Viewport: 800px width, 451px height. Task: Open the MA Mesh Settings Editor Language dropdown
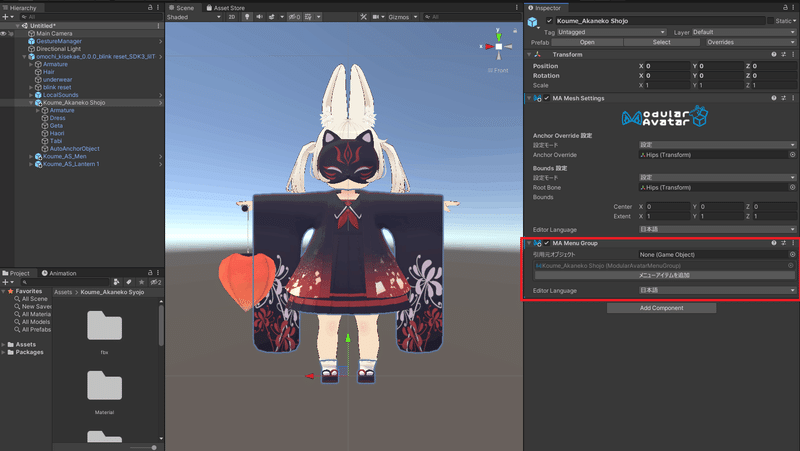click(x=717, y=230)
